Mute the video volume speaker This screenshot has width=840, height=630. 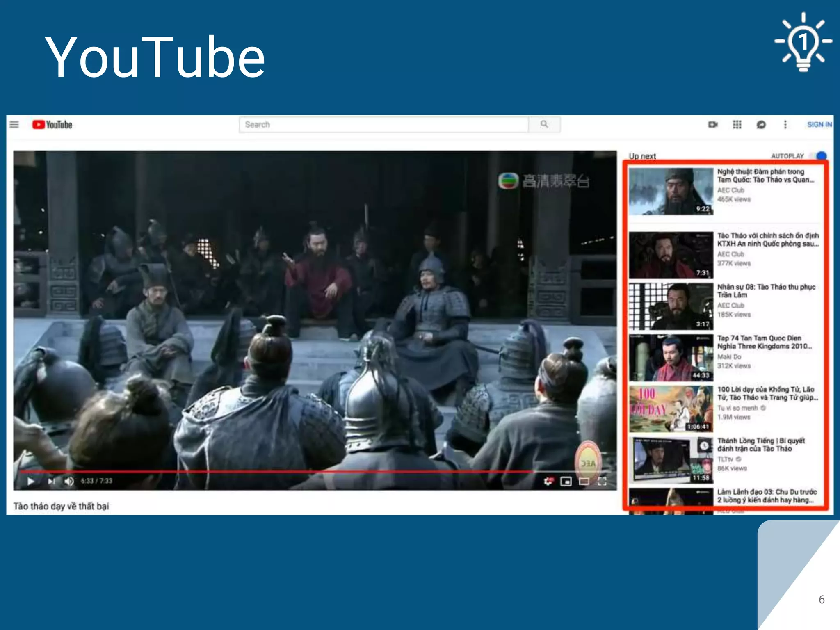click(x=69, y=481)
